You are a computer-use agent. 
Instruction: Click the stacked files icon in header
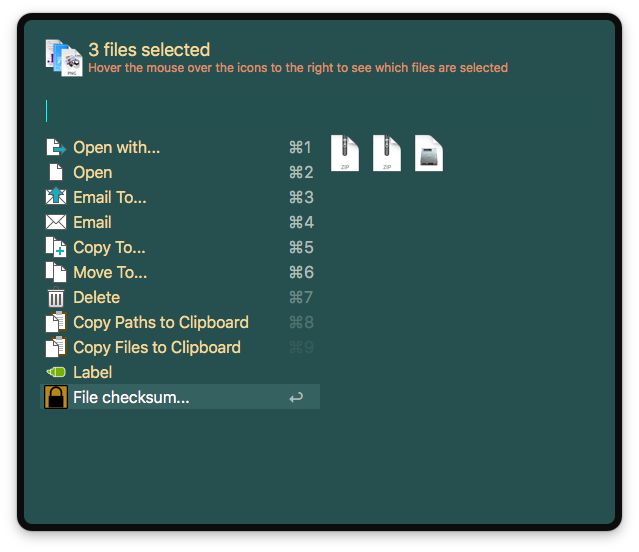pos(64,58)
